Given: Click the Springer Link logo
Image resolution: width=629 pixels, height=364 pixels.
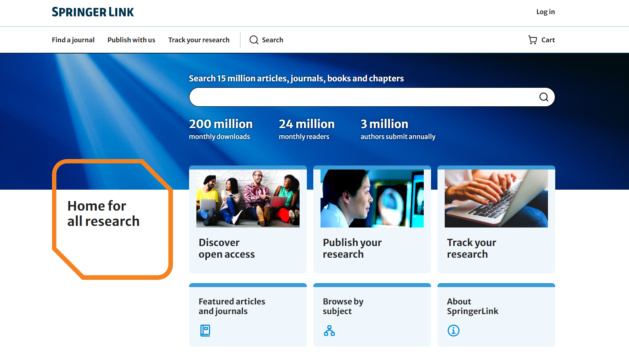Looking at the screenshot, I should pos(93,12).
